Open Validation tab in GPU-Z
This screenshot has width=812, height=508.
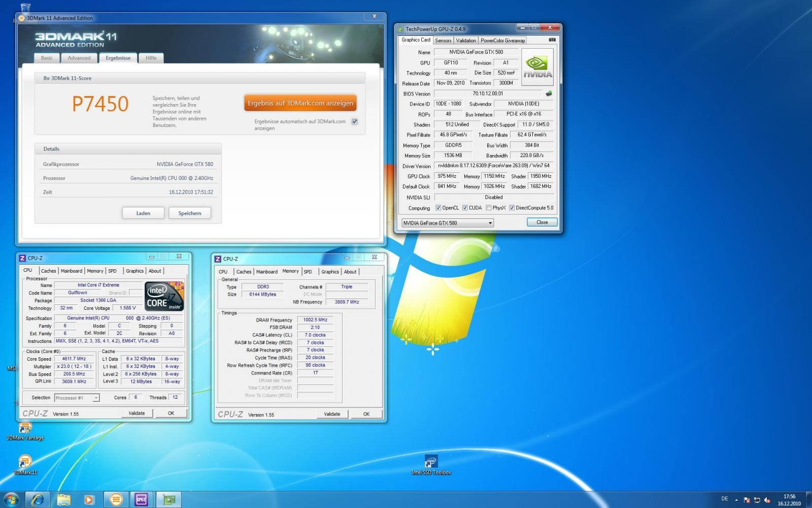[466, 40]
